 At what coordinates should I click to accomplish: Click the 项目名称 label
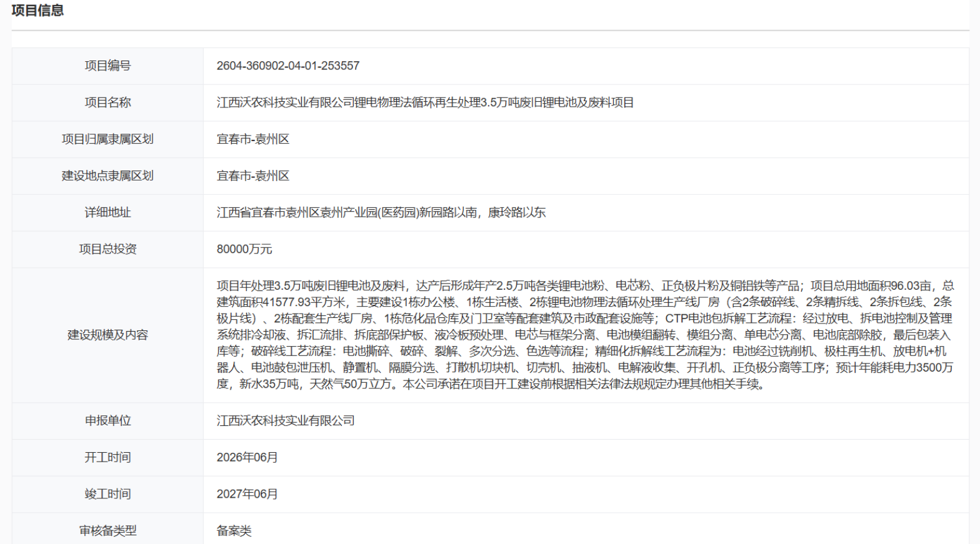point(107,102)
